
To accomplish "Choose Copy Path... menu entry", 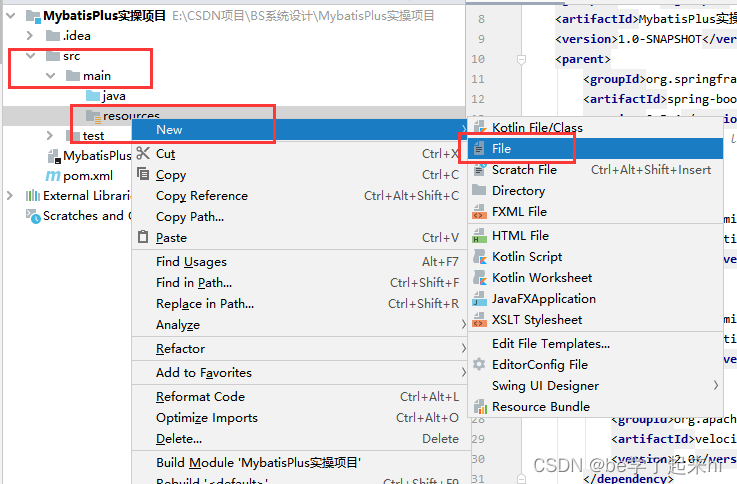I will click(299, 217).
